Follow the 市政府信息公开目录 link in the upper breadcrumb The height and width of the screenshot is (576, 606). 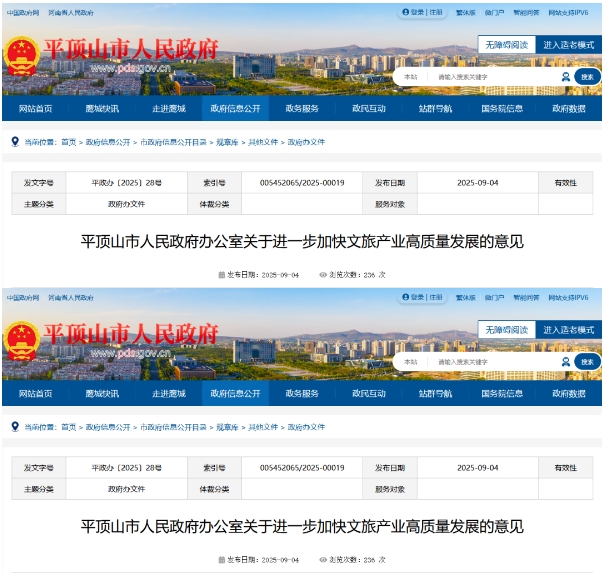click(173, 143)
